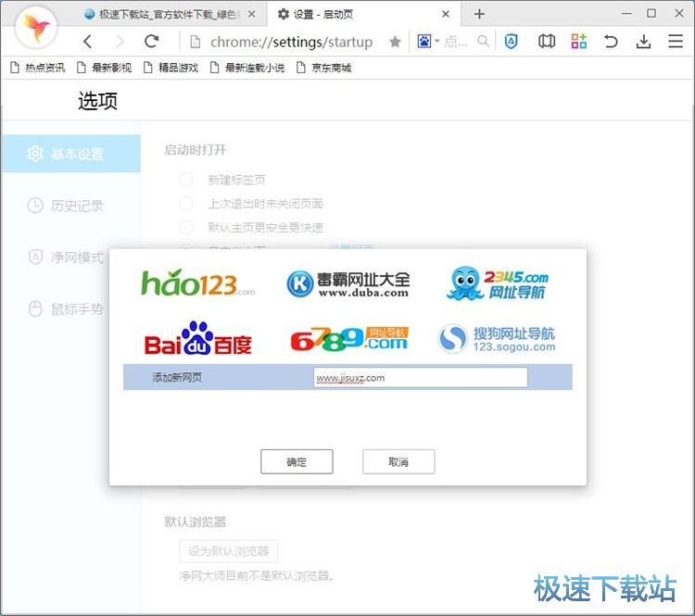Cancel the dialog with 取消

(398, 462)
